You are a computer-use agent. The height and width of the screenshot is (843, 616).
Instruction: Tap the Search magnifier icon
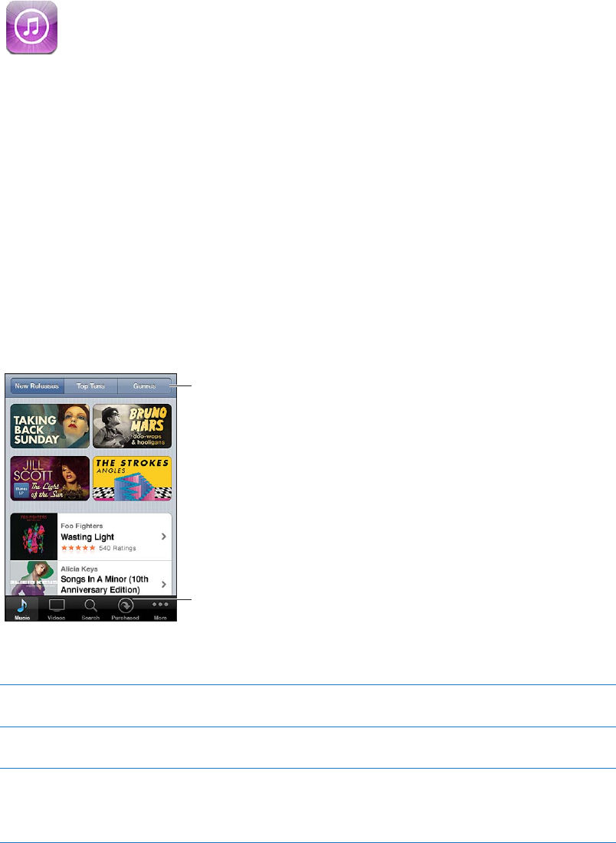tap(91, 606)
